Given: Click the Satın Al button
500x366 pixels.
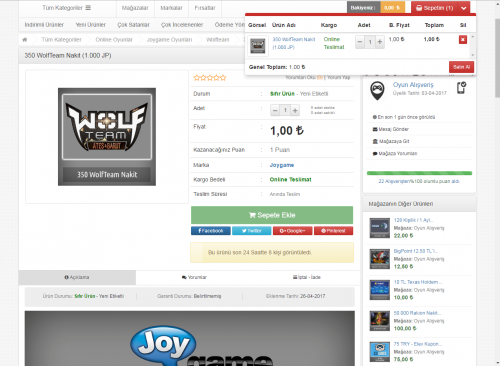Looking at the screenshot, I should point(461,67).
